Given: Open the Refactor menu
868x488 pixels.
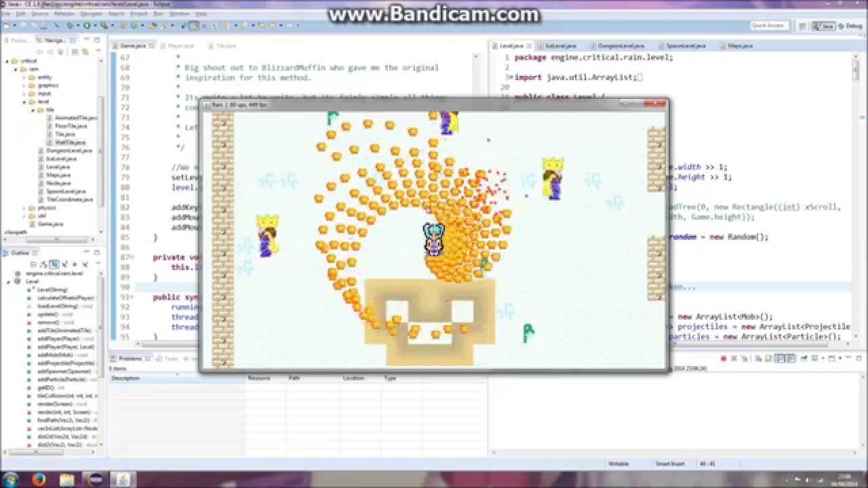Looking at the screenshot, I should (64, 14).
